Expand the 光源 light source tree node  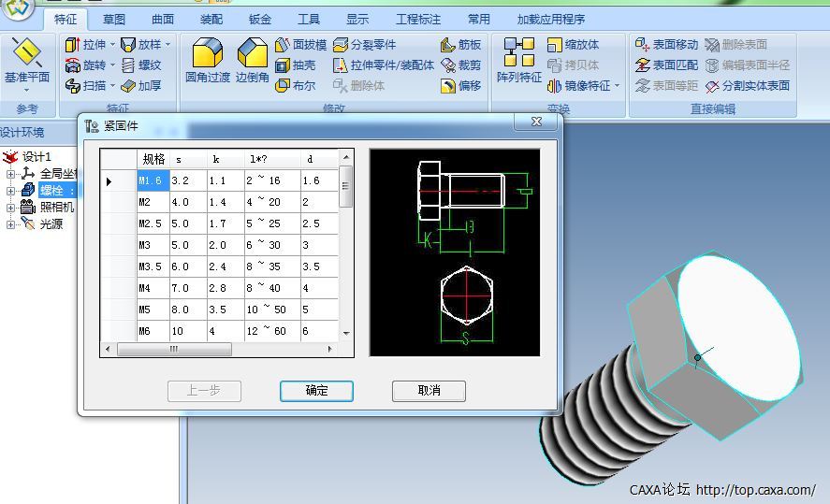click(x=11, y=224)
